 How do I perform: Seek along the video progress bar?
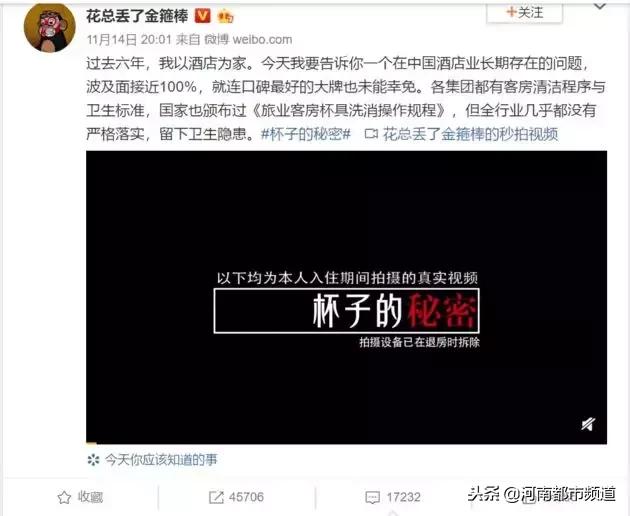(346, 443)
